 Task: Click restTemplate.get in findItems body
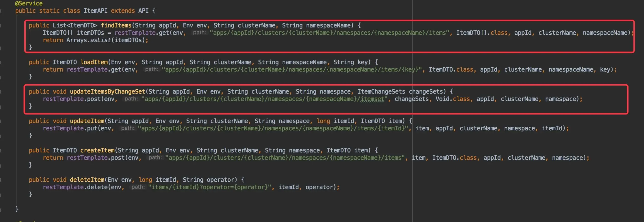pyautogui.click(x=142, y=33)
